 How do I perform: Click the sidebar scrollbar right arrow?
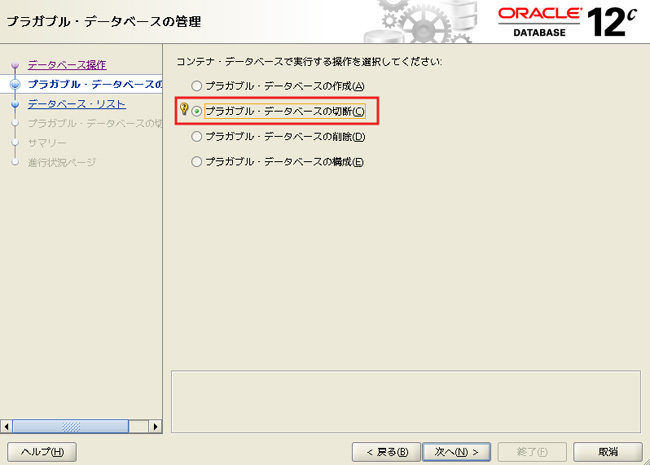point(155,426)
